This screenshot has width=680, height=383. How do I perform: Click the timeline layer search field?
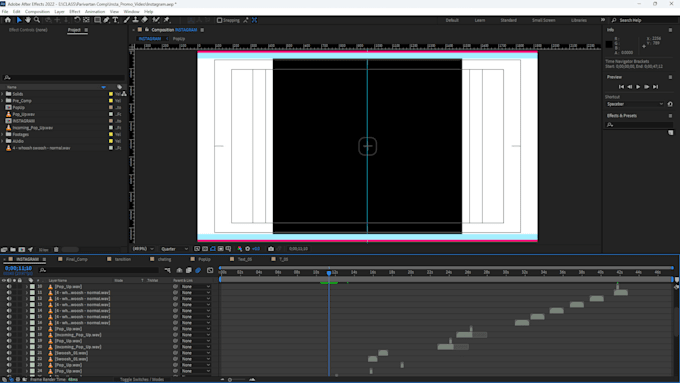tap(99, 270)
